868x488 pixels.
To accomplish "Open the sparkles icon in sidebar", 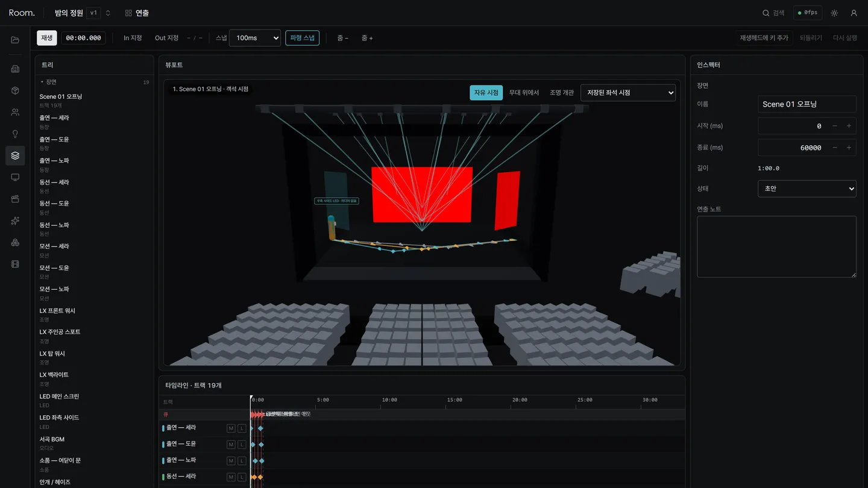I will (x=15, y=221).
